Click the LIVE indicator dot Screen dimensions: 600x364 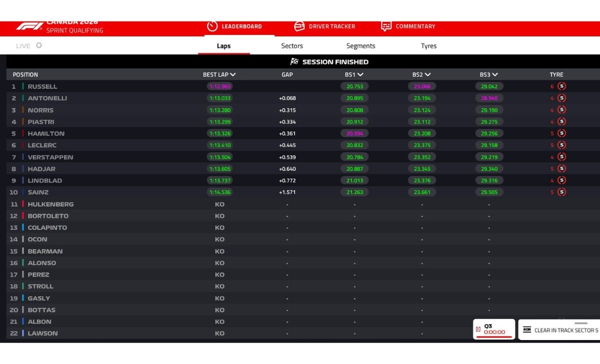(x=39, y=45)
